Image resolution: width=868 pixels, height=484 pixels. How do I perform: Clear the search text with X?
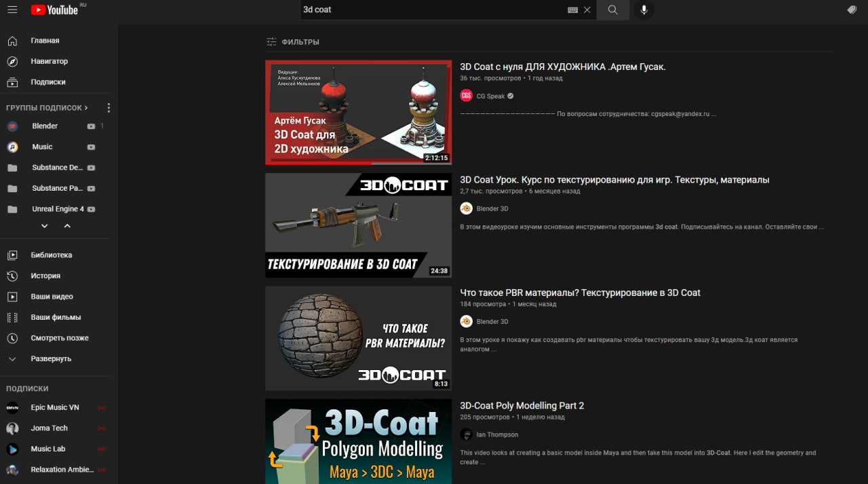(x=587, y=10)
